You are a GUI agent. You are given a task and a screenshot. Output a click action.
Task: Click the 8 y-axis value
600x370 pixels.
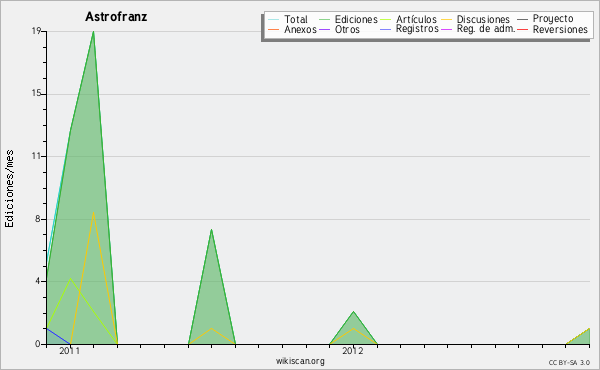(x=38, y=219)
